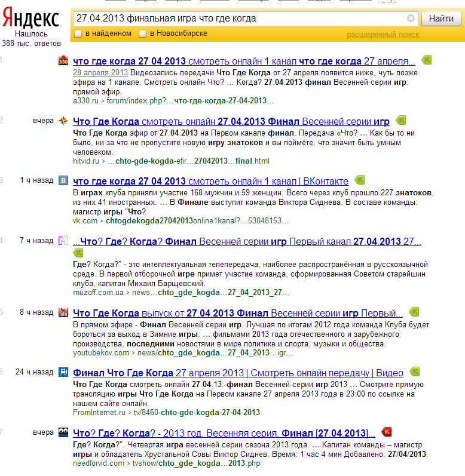Open the a330.ru green URL
This screenshot has height=476, width=465.
pos(173,101)
